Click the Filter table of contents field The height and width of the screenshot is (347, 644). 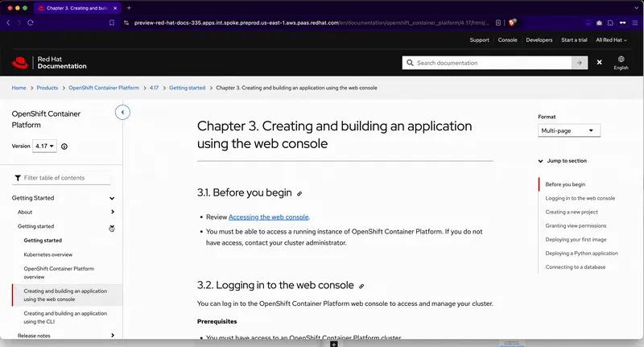[62, 178]
